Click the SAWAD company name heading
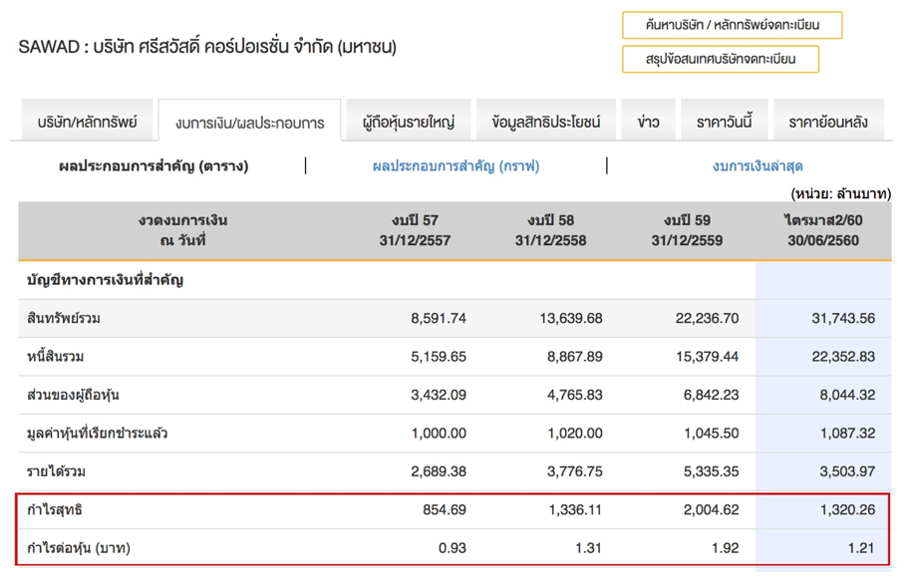Viewport: 908px width, 588px height. coord(207,47)
